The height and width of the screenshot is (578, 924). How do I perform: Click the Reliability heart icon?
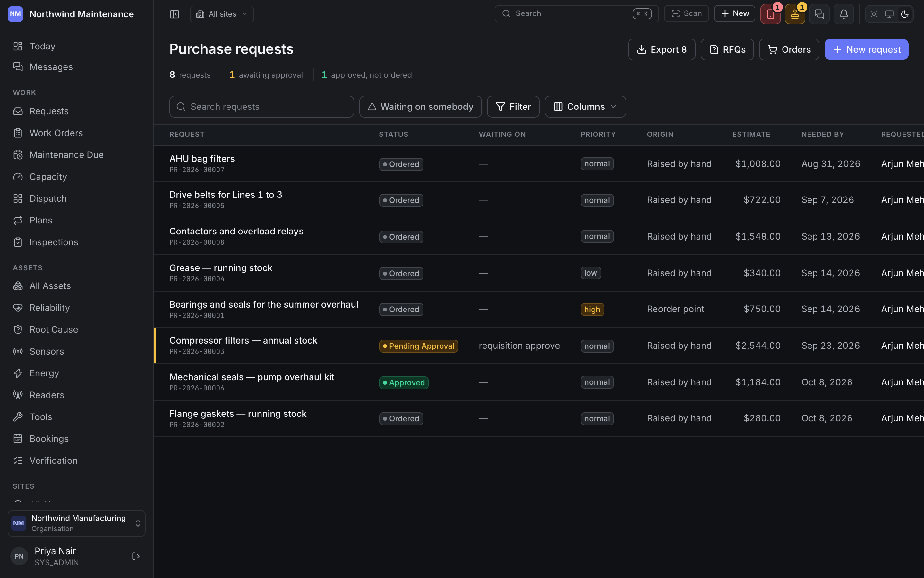click(18, 308)
